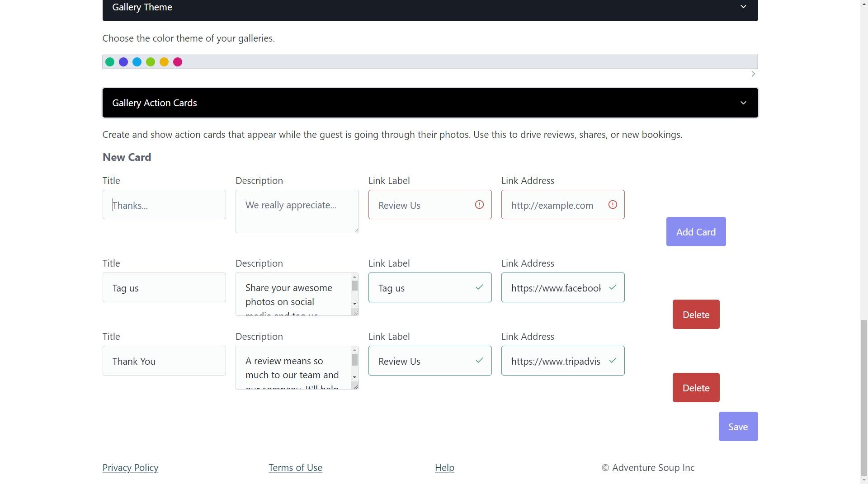Click checkmark icon in Tag us link label
The height and width of the screenshot is (484, 868).
click(479, 287)
